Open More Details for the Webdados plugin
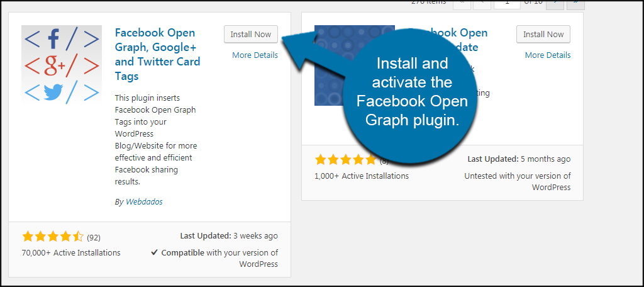 (x=255, y=55)
